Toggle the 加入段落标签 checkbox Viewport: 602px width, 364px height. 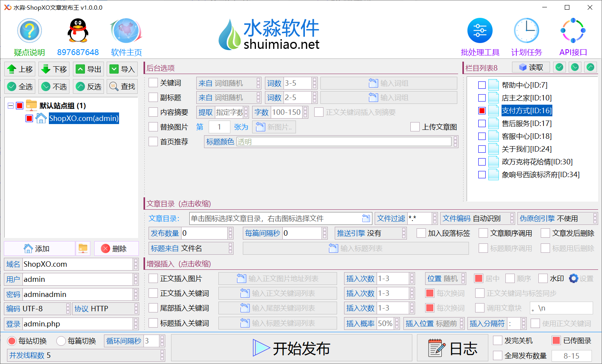(x=421, y=233)
